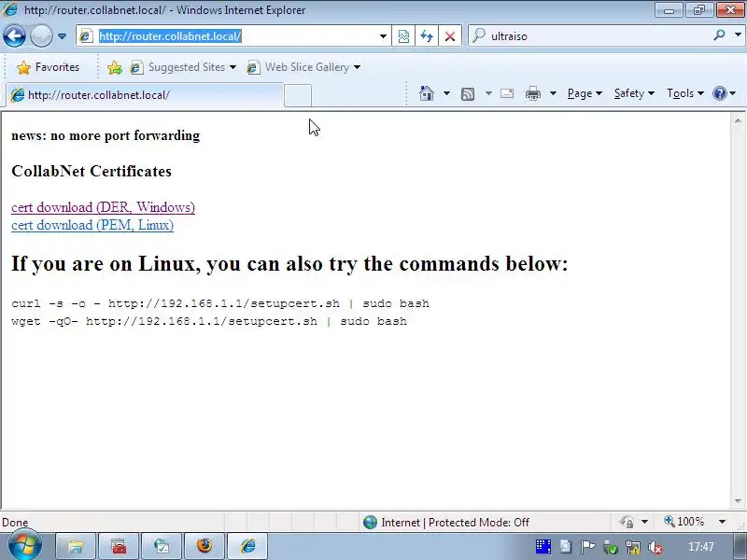
Task: Open a new blank tab
Action: coord(298,95)
